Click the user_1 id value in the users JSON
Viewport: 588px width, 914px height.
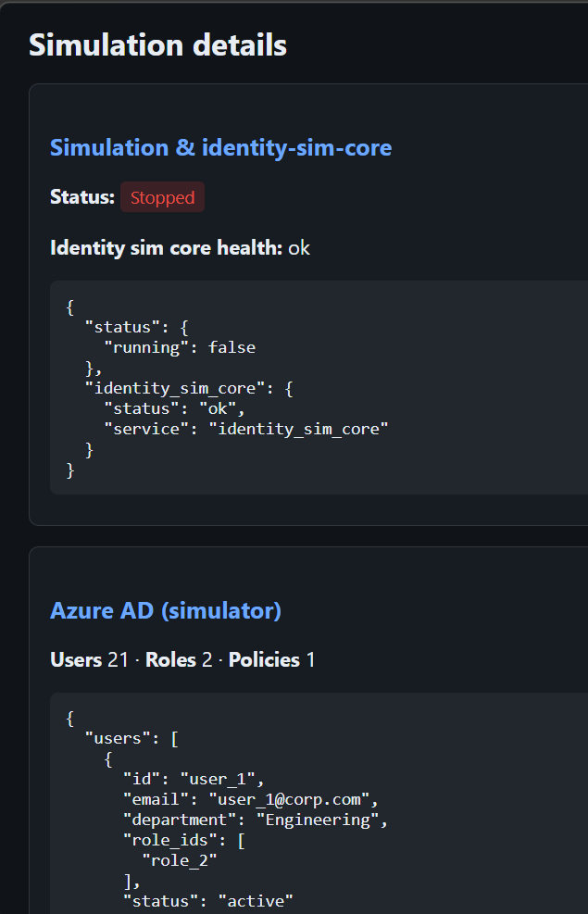tap(218, 779)
